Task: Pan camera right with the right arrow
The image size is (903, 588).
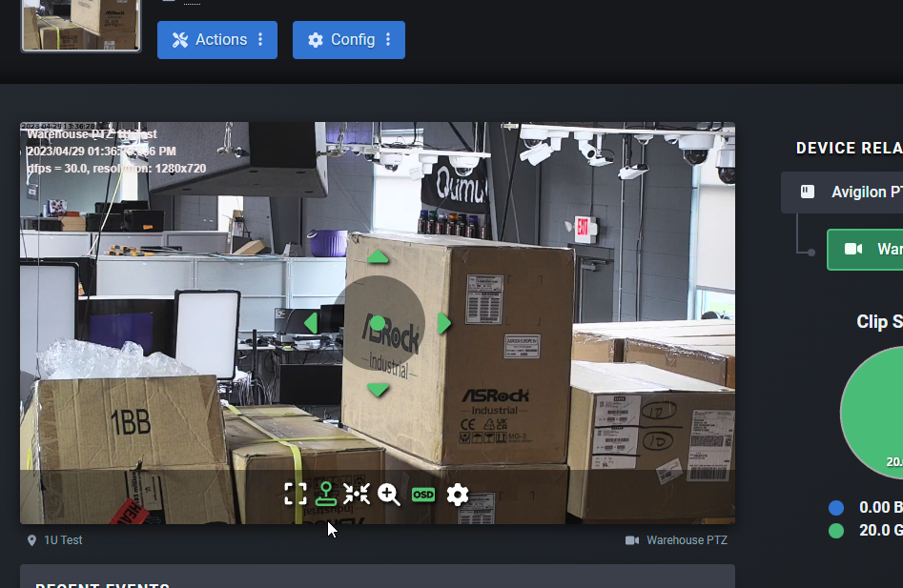Action: [443, 323]
